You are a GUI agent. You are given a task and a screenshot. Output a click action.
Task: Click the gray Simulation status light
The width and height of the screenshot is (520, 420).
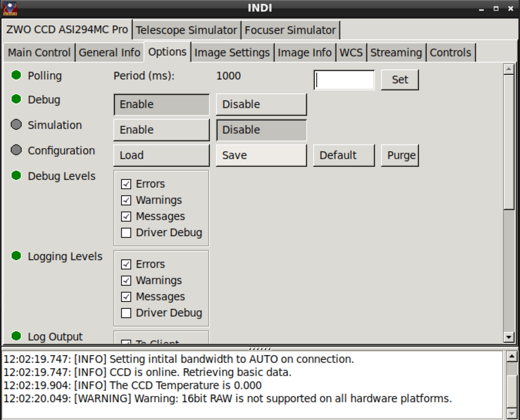pyautogui.click(x=16, y=124)
